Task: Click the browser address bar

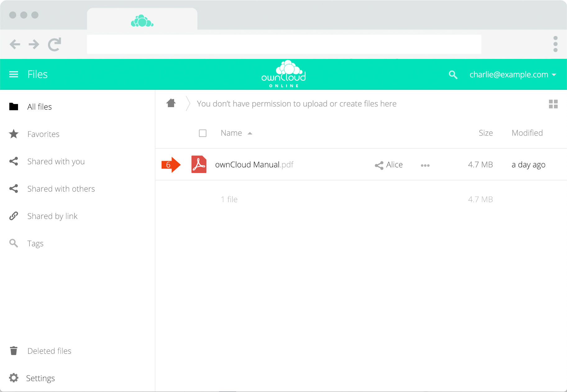Action: pos(284,44)
